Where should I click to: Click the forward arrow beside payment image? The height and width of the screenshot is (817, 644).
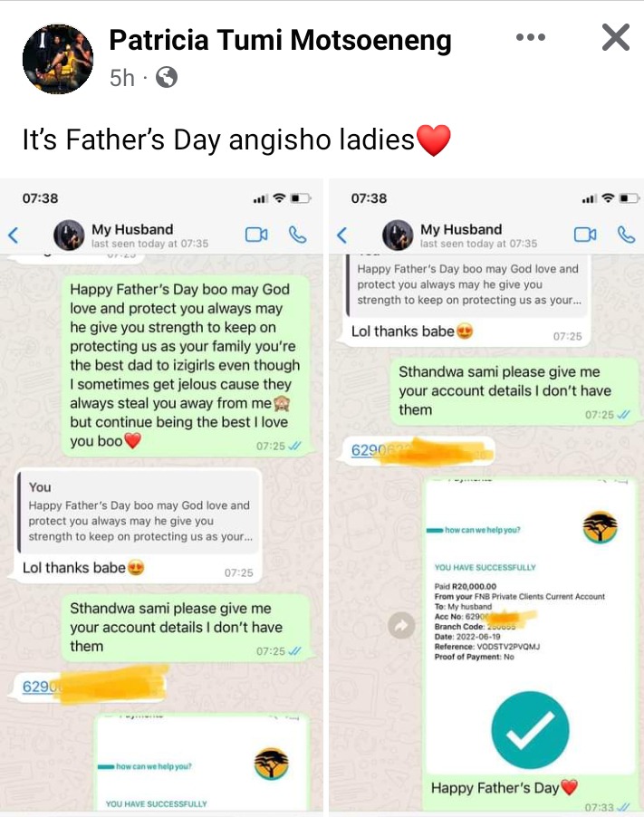click(x=401, y=625)
